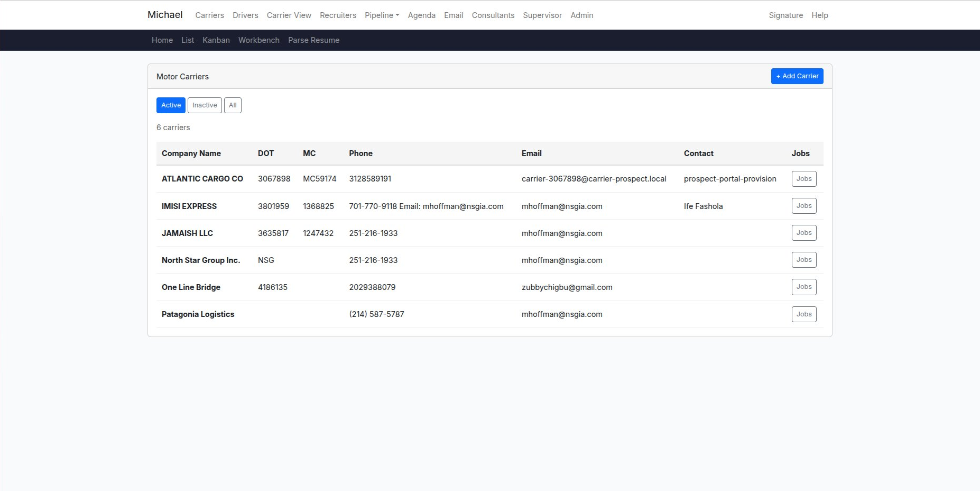Viewport: 980px width, 491px height.
Task: Open Consultants section
Action: pos(493,15)
